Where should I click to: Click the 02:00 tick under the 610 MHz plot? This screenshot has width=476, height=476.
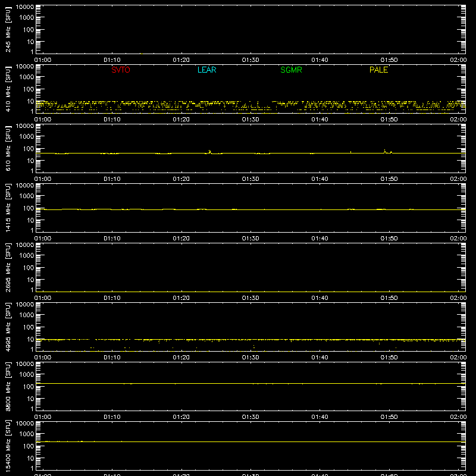click(x=458, y=179)
